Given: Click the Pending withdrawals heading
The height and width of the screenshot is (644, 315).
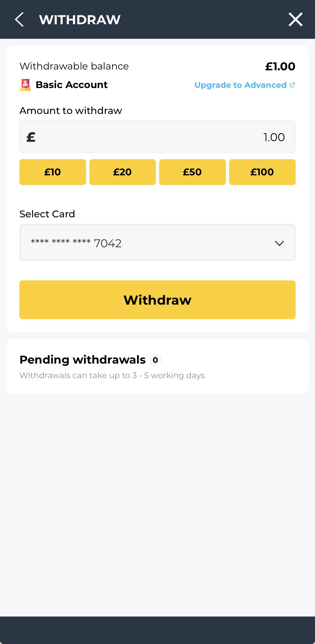Looking at the screenshot, I should tap(82, 360).
